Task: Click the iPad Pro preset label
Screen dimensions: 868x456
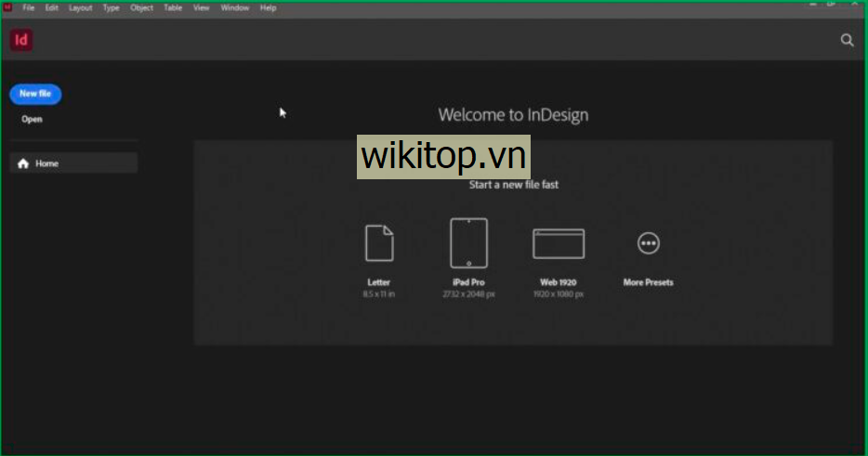Action: pyautogui.click(x=468, y=282)
